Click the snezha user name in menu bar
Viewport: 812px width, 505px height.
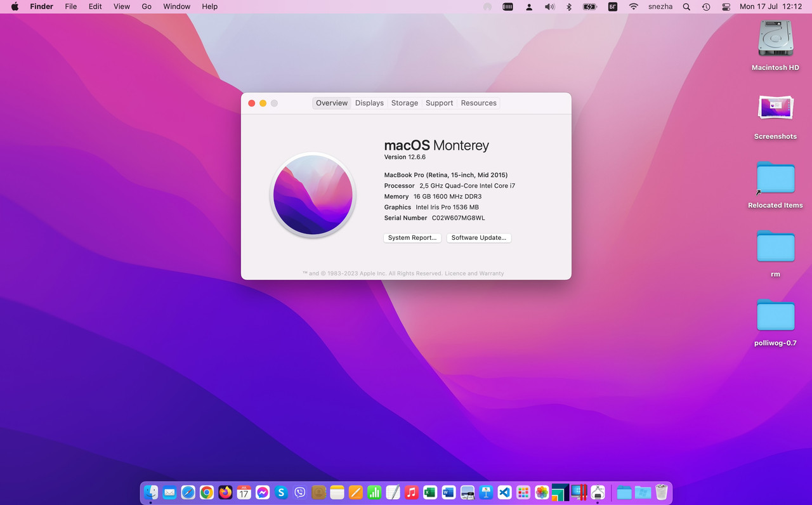click(x=660, y=6)
